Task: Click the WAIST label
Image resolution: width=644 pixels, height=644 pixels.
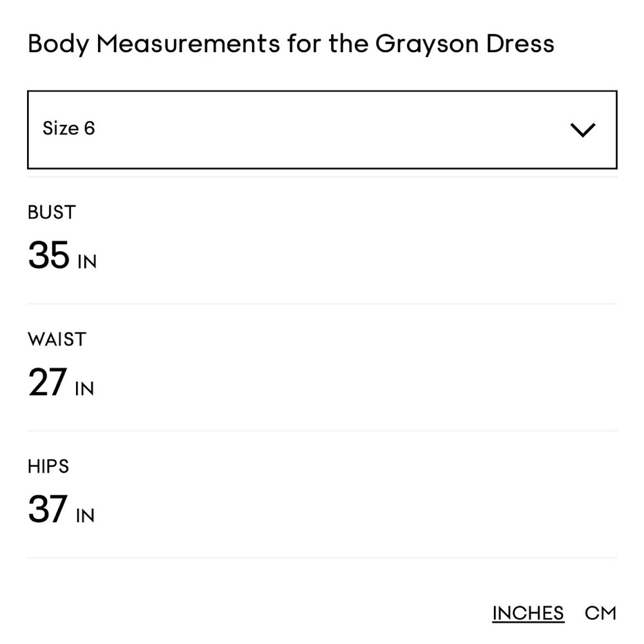Action: (x=57, y=339)
